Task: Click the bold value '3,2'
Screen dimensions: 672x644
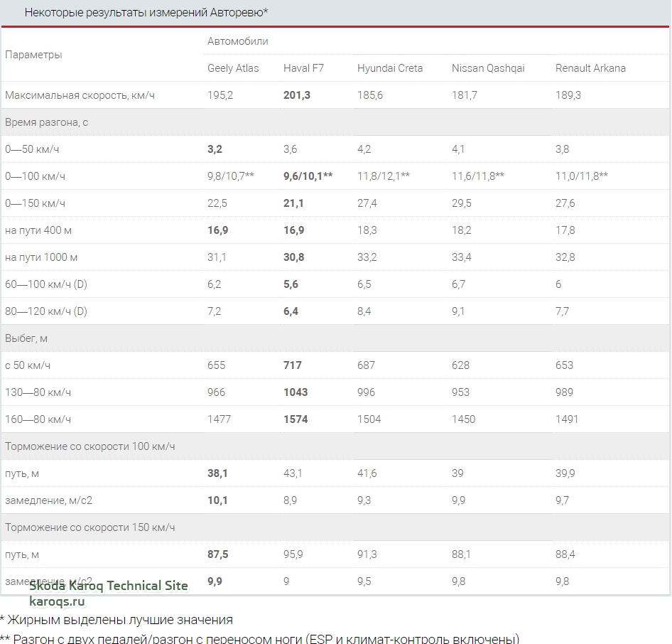Action: point(215,149)
